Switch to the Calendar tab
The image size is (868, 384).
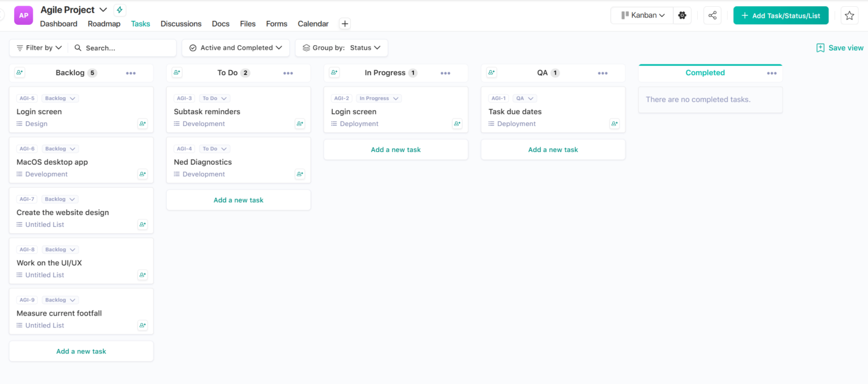coord(313,24)
